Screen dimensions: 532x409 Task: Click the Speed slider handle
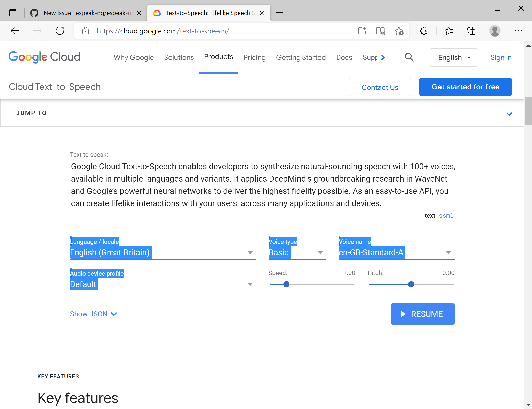point(286,284)
